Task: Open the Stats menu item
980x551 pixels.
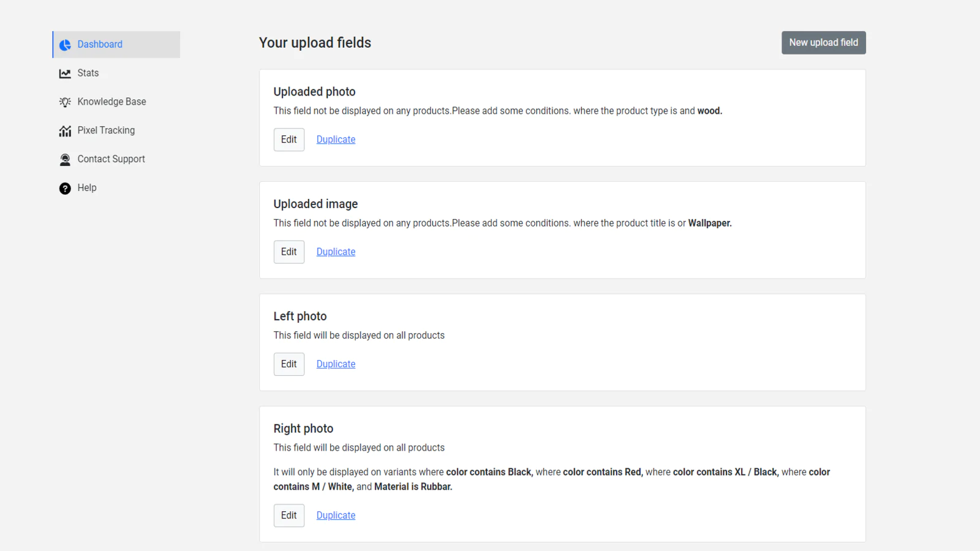Action: tap(88, 73)
